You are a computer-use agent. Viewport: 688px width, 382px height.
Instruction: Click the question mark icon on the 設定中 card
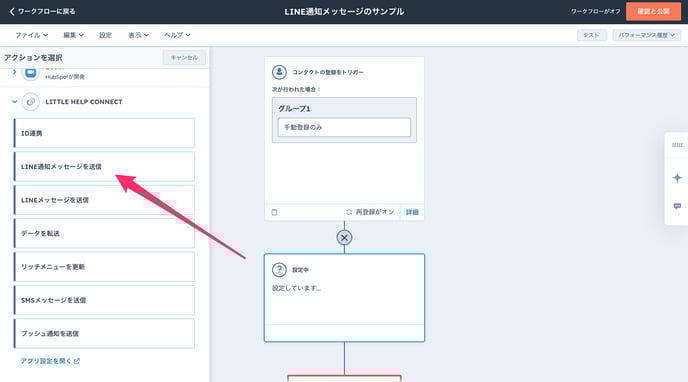(279, 270)
